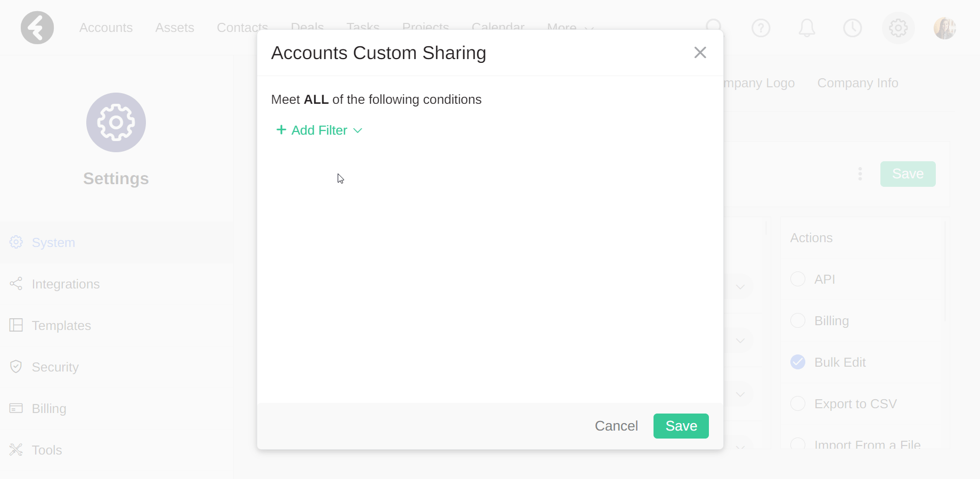This screenshot has height=479, width=980.
Task: Click the Accounts Custom Sharing title
Action: (379, 53)
